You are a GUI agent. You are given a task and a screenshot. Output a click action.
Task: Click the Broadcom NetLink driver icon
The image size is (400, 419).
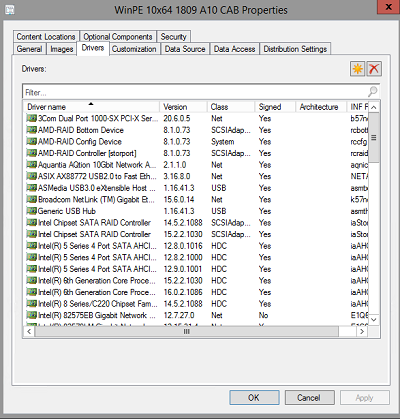(x=31, y=199)
